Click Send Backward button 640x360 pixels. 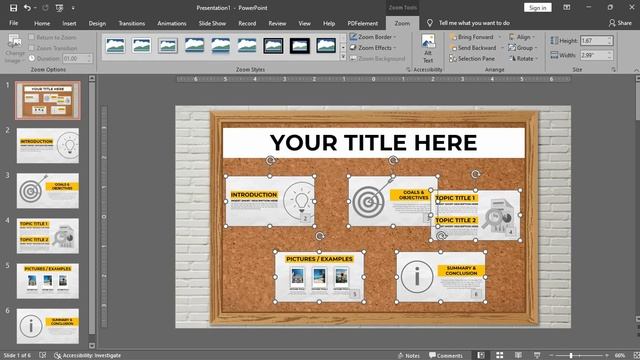pyautogui.click(x=473, y=48)
